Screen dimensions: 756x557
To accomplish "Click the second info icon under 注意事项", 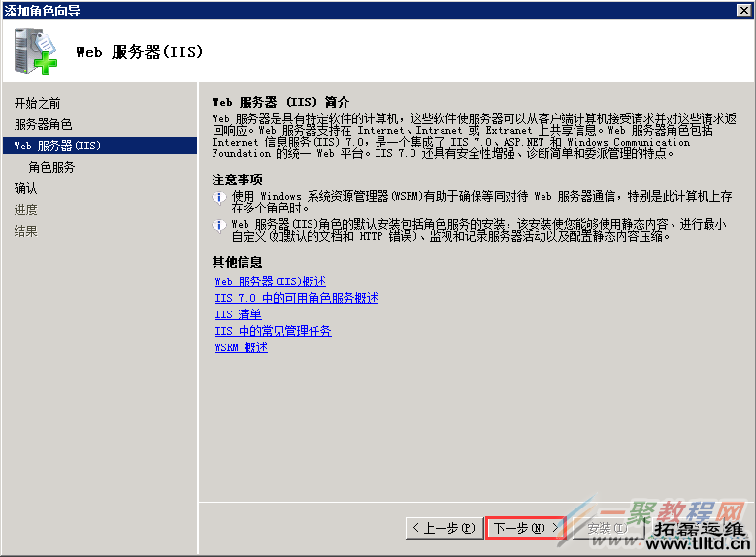I will tap(218, 225).
